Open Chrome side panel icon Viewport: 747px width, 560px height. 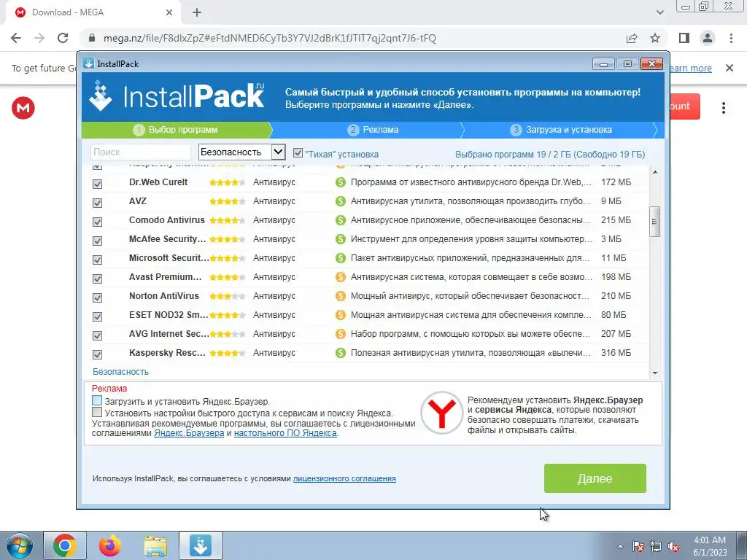click(x=684, y=38)
